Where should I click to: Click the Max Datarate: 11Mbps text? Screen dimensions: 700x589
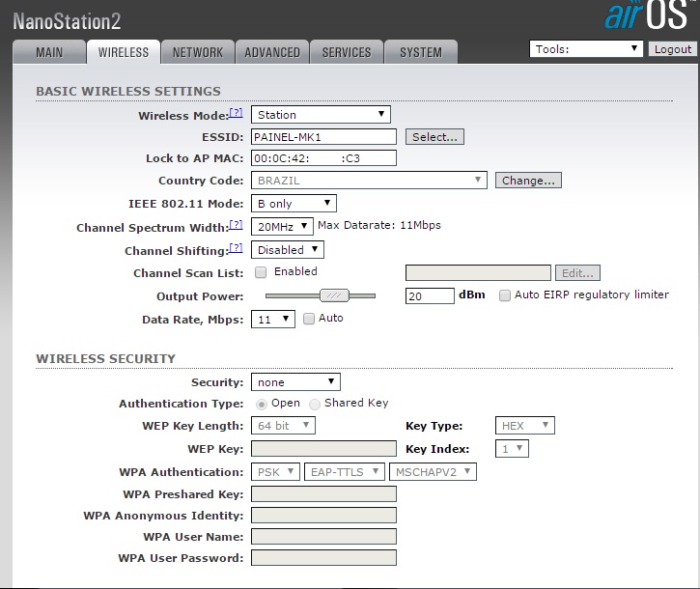pos(379,225)
